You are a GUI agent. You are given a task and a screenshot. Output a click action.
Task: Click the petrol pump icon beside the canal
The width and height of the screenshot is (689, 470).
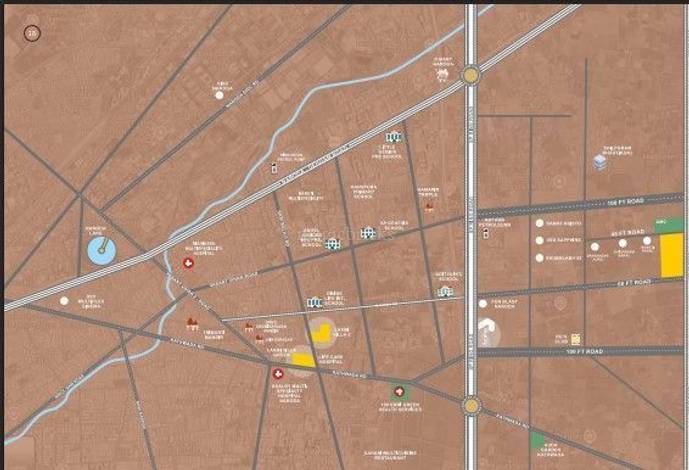pos(276,168)
